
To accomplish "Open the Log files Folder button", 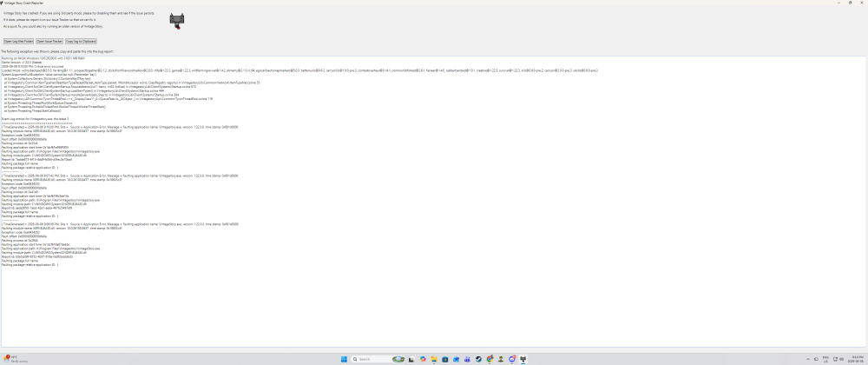I will pyautogui.click(x=18, y=41).
